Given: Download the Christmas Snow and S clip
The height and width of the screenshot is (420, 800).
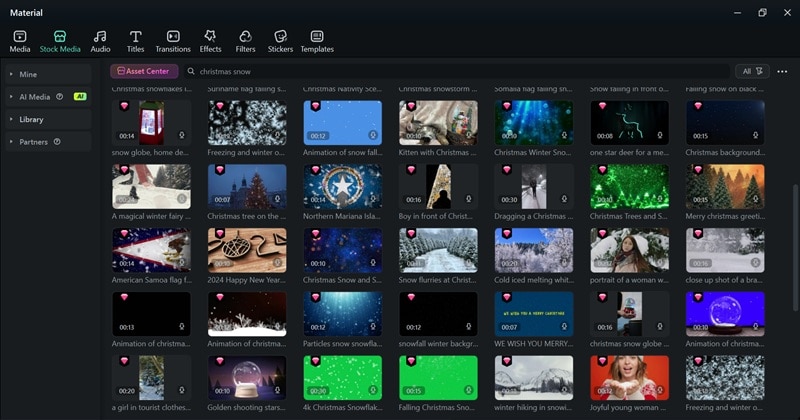Looking at the screenshot, I should [373, 263].
